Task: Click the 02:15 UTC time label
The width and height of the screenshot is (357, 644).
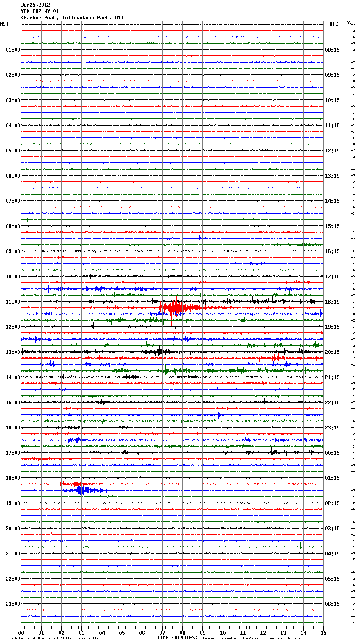Action: (x=332, y=503)
